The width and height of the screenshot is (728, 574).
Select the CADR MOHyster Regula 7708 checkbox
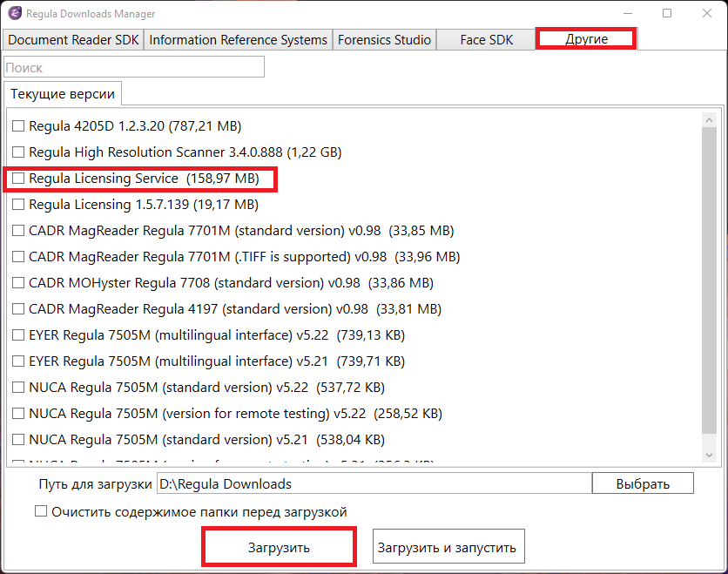[x=18, y=283]
